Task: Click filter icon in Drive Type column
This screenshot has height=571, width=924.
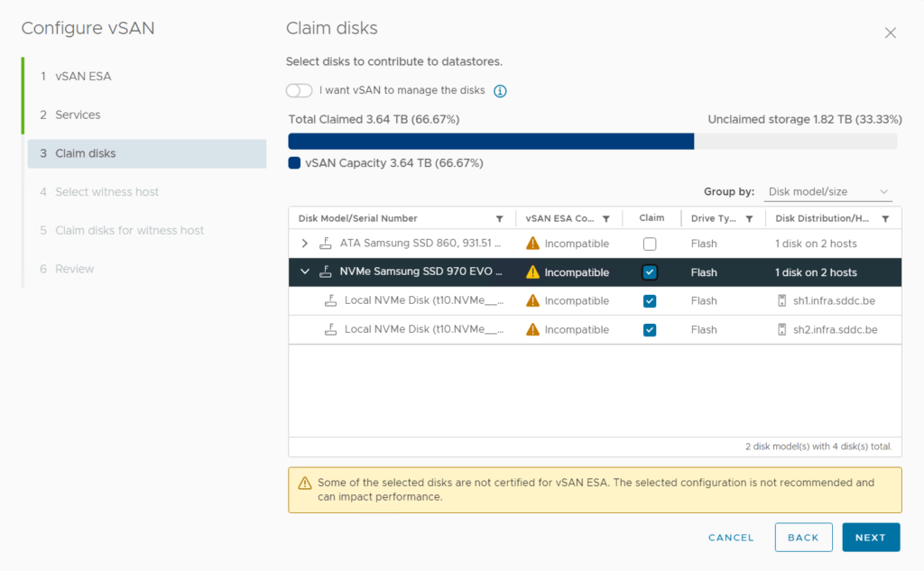Action: 749,219
